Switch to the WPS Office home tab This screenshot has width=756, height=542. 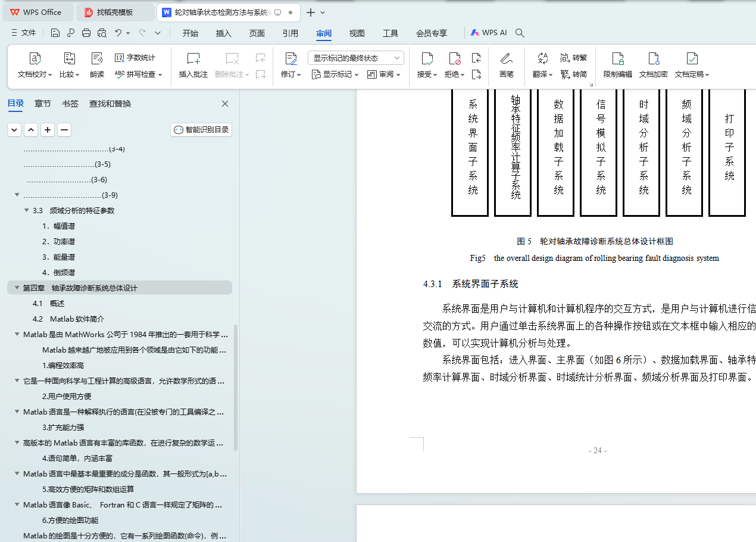pyautogui.click(x=37, y=13)
